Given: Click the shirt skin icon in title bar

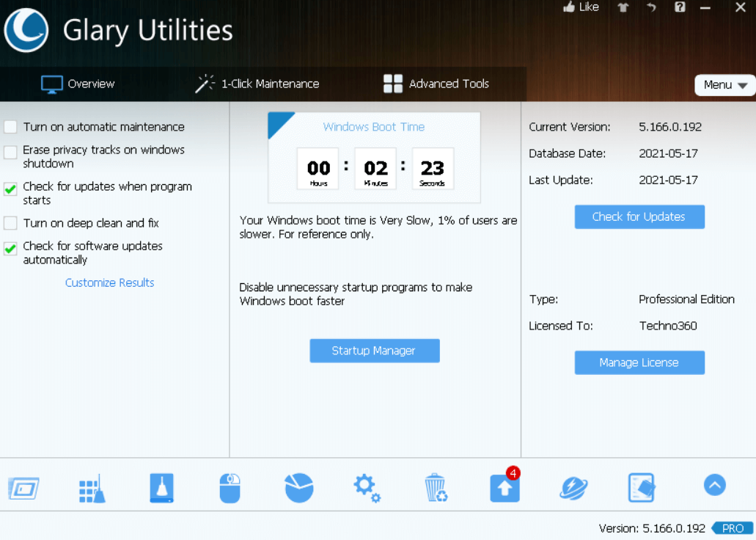Looking at the screenshot, I should [x=623, y=7].
